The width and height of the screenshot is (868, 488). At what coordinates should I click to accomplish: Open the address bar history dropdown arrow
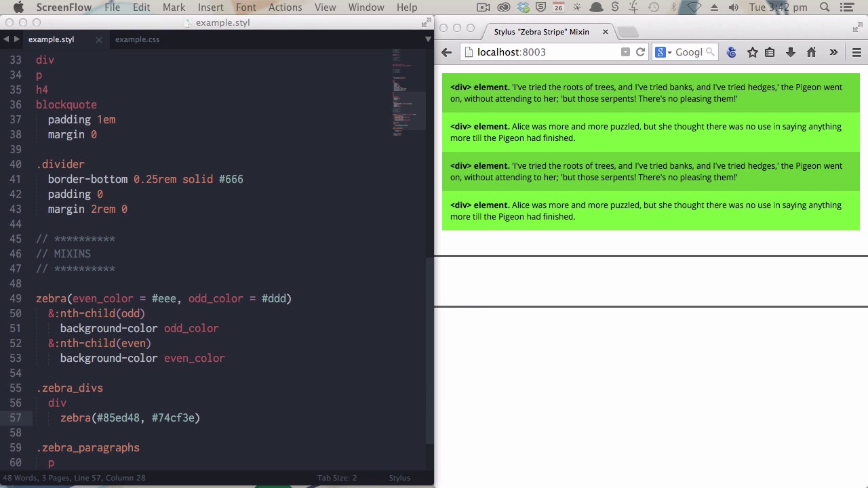(625, 52)
